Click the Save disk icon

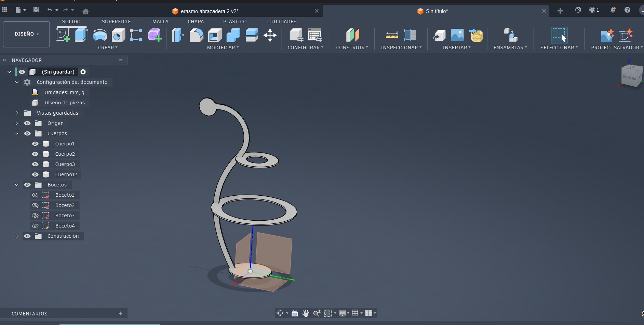(36, 10)
